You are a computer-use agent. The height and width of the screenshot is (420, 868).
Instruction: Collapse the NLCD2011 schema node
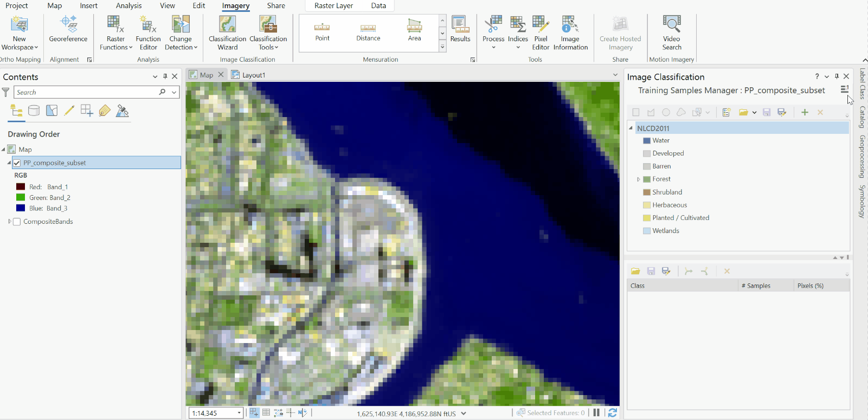point(631,128)
